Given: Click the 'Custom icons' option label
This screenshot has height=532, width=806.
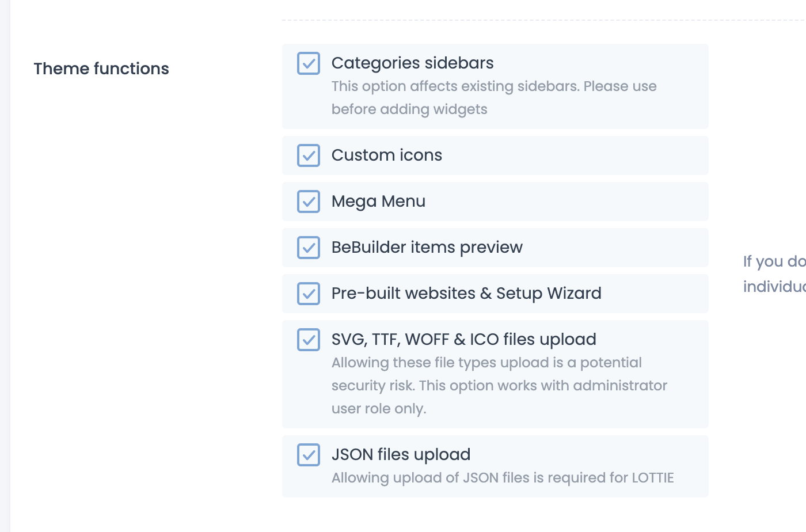Looking at the screenshot, I should point(386,155).
